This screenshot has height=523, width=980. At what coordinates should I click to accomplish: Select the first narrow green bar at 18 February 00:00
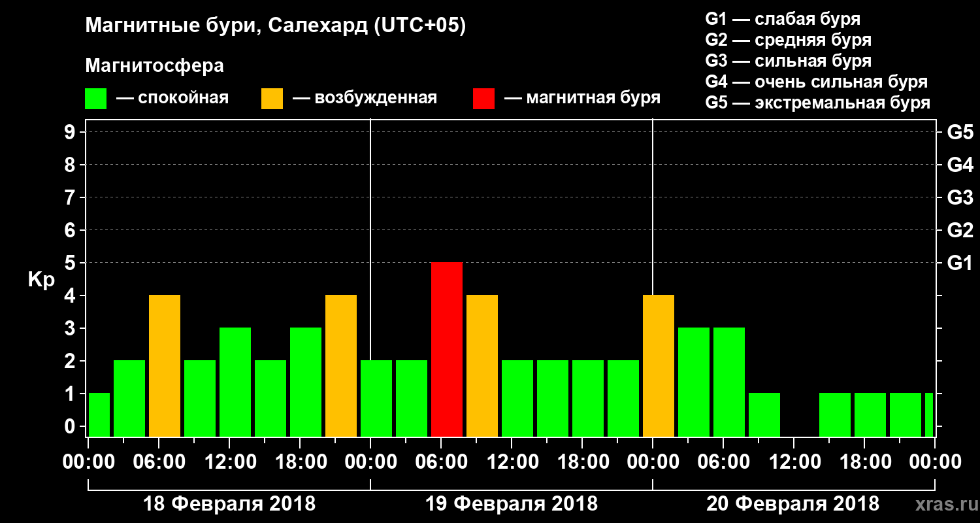click(99, 415)
